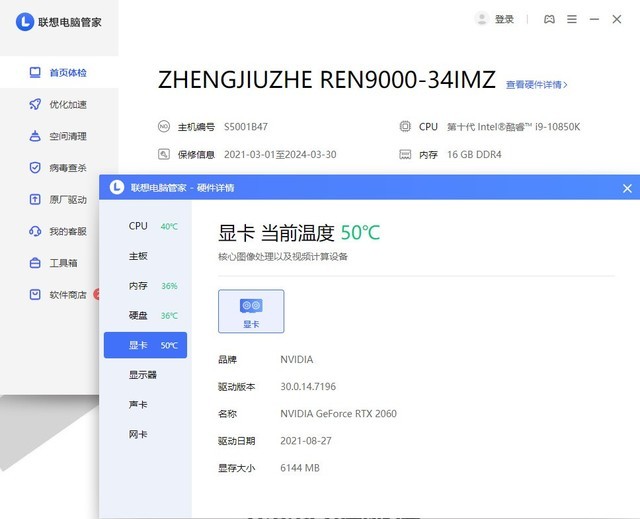This screenshot has height=519, width=640.
Task: Select 硬盘 tab in hardware details
Action: click(x=145, y=315)
